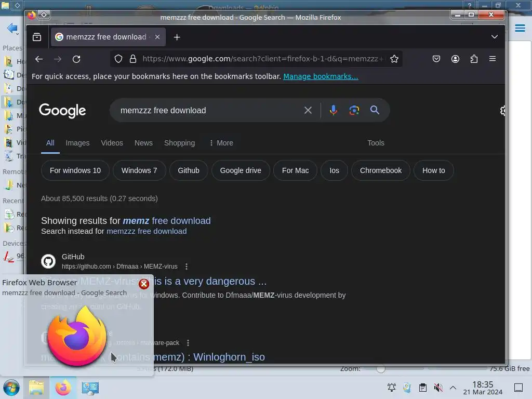Viewport: 532px width, 399px height.
Task: Open Firefox extensions puzzle icon
Action: pos(474,59)
